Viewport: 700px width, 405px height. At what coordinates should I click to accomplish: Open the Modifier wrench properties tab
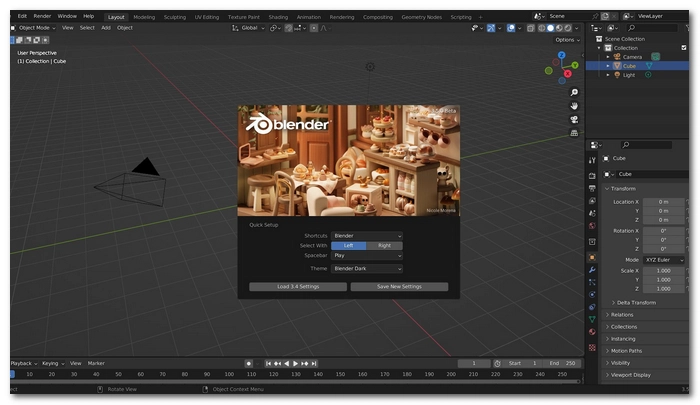click(592, 270)
